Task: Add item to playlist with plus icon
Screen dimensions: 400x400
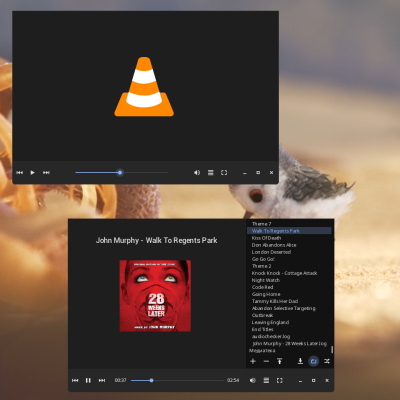Action: pos(253,361)
